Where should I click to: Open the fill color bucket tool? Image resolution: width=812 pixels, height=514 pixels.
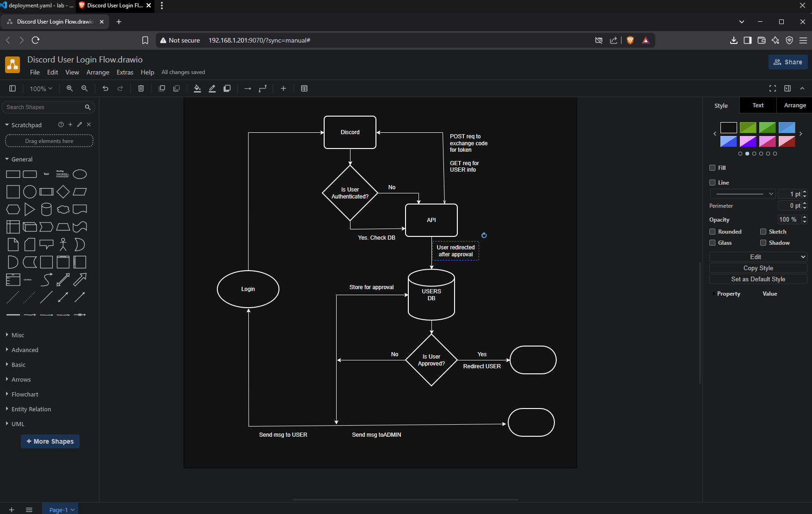pos(197,88)
